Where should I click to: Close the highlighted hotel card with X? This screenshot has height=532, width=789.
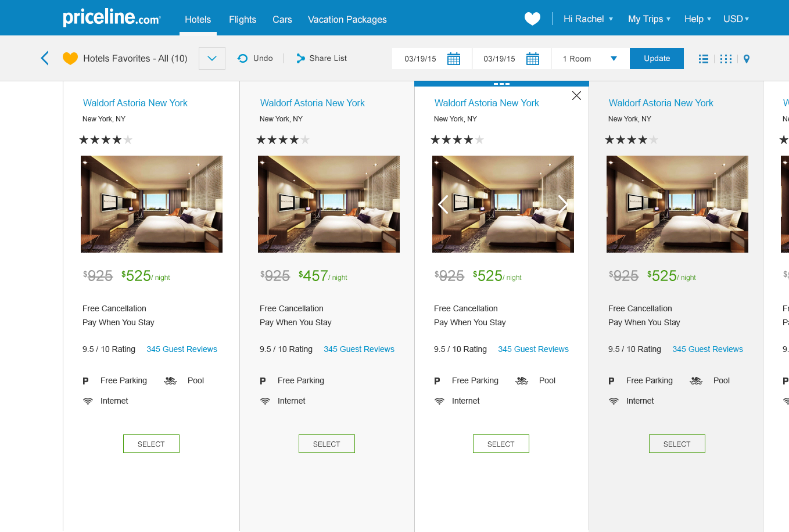click(576, 96)
